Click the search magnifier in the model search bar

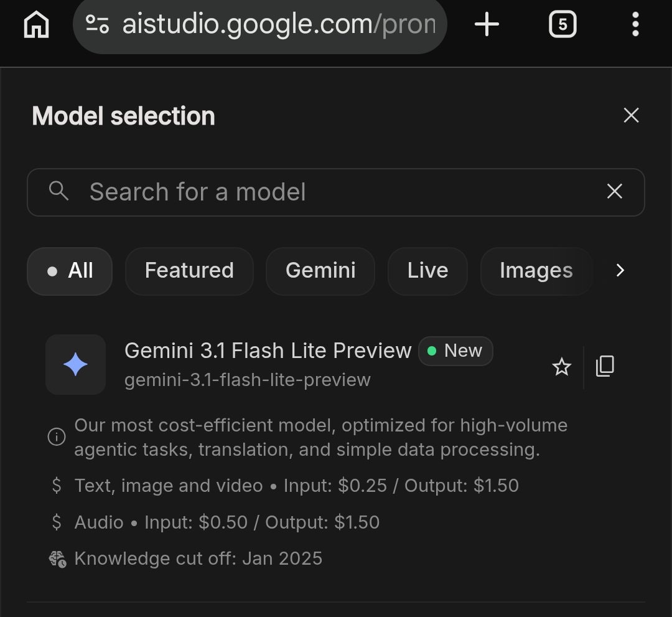tap(58, 192)
